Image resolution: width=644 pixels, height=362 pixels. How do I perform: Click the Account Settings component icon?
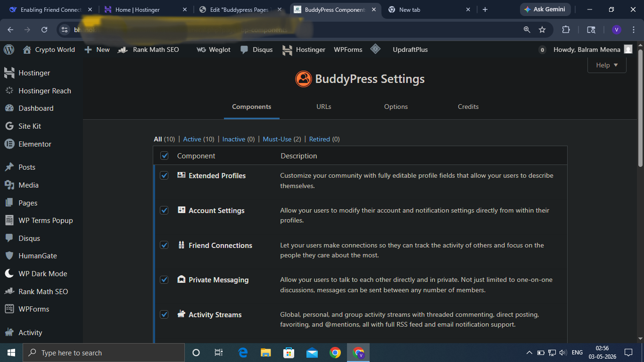pyautogui.click(x=182, y=210)
